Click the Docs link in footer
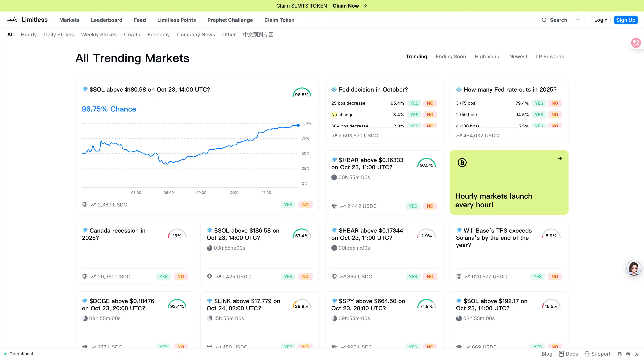 568,354
